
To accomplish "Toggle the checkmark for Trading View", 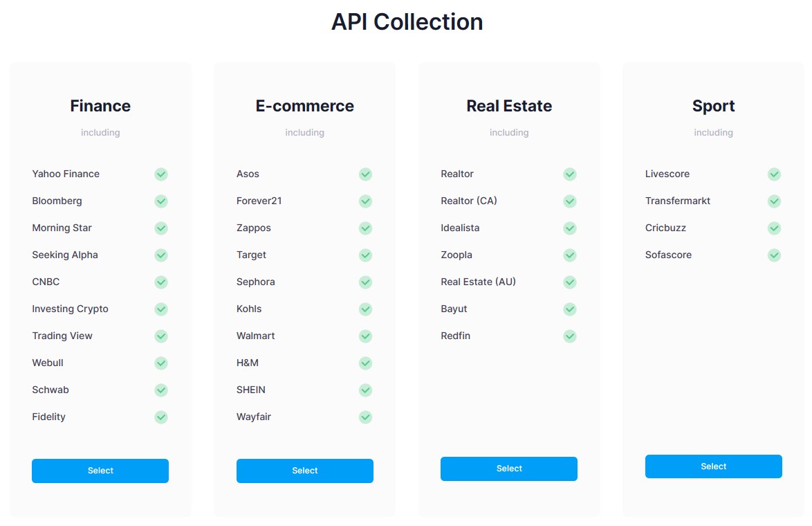I will 160,336.
